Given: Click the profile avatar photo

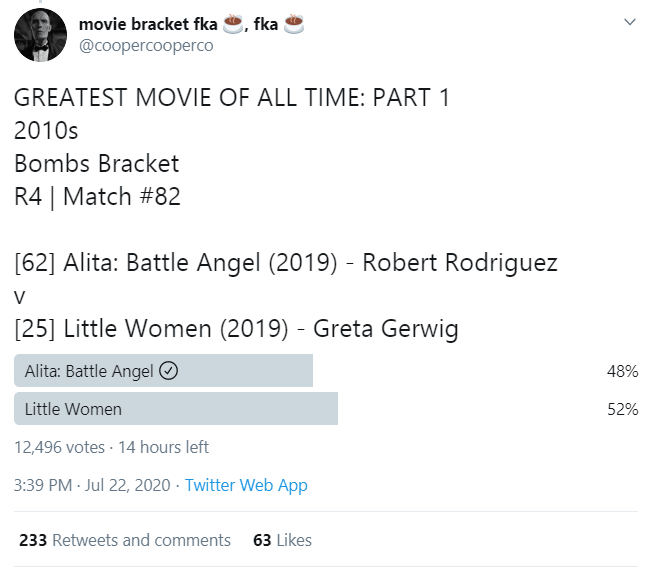Looking at the screenshot, I should (x=39, y=36).
